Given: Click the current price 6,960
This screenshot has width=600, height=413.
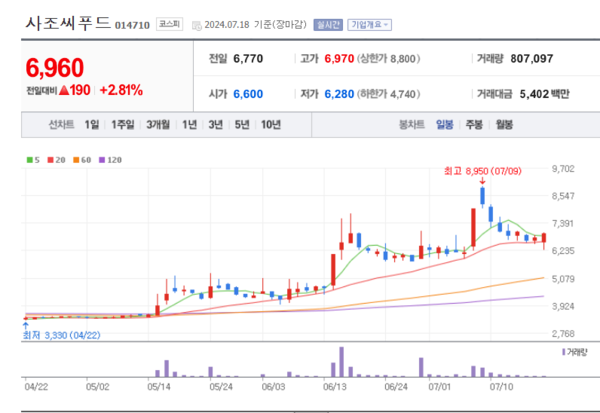Looking at the screenshot, I should (x=55, y=68).
